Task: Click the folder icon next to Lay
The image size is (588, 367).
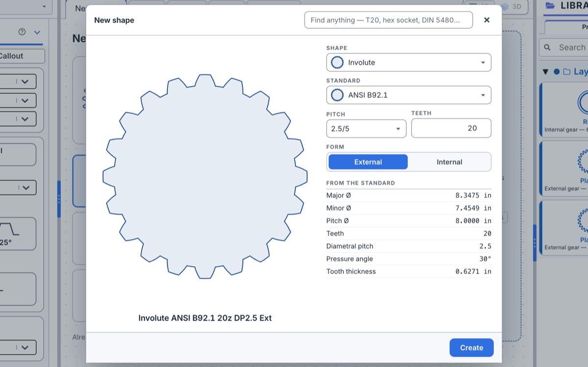Action: 567,72
